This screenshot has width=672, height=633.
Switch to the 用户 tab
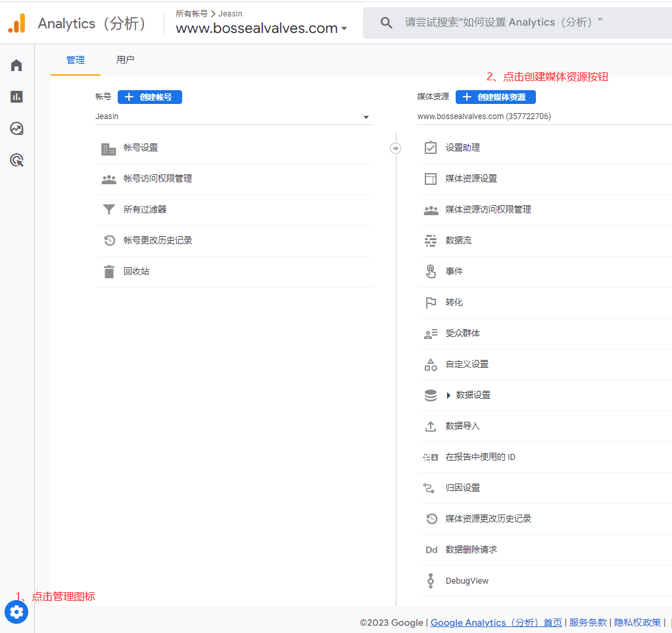pos(125,60)
